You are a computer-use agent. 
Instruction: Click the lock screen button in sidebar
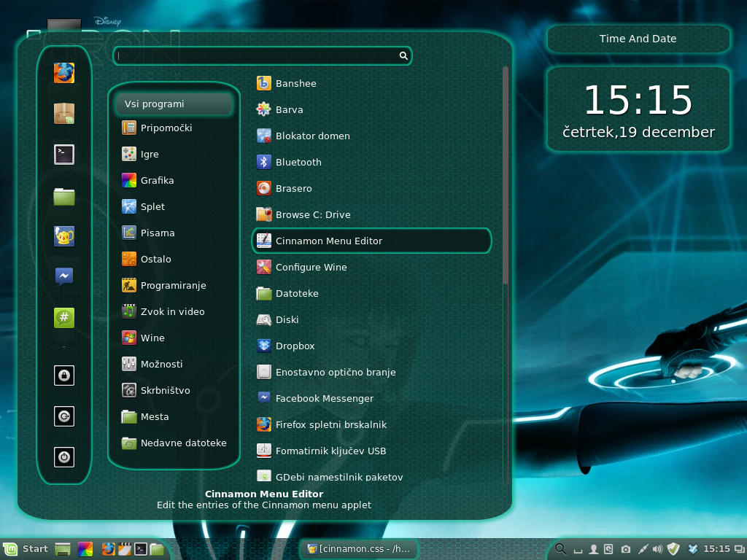pos(64,376)
